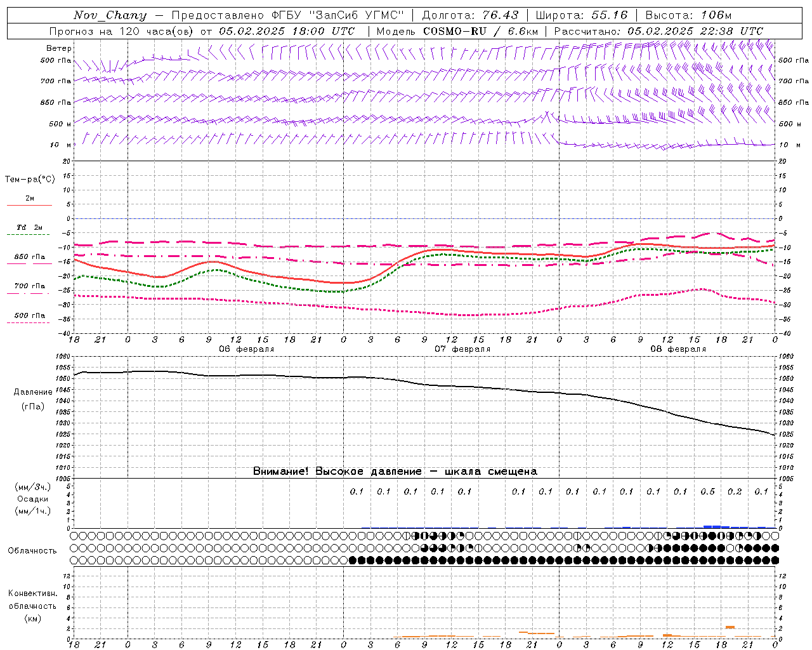Click the '10 м' wind level label on left
This screenshot has height=650, width=812.
(60, 145)
